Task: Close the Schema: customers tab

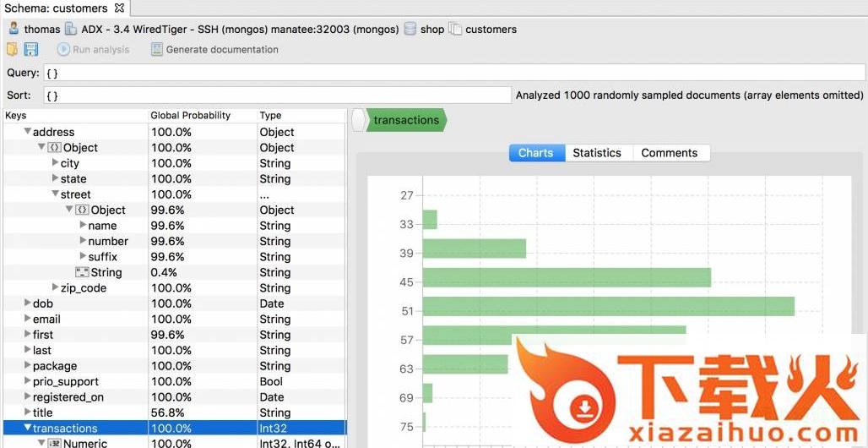Action: point(119,8)
